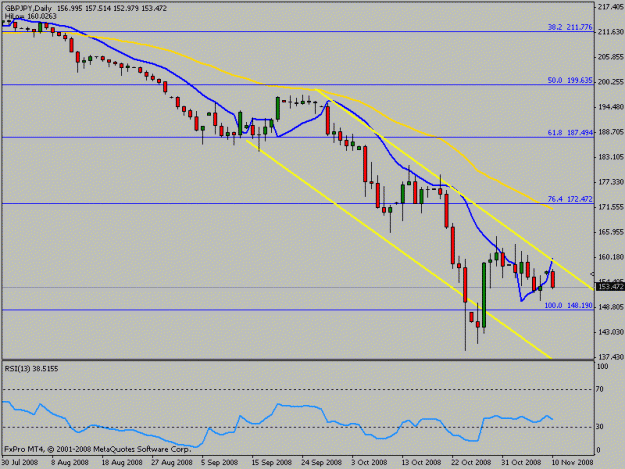Select the 61.8 187.494 Fibonacci label

570,133
